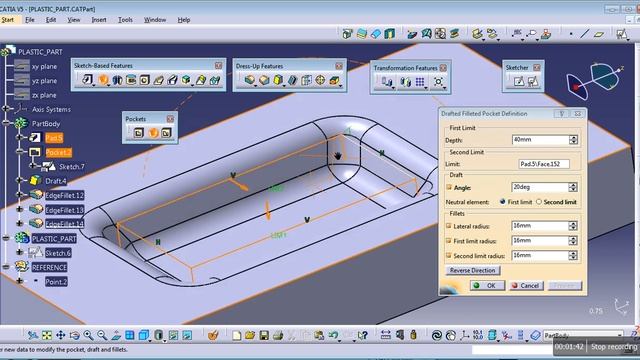Click the Zoom In magnifier icon
Viewport: 640px width, 360px height.
[88, 336]
